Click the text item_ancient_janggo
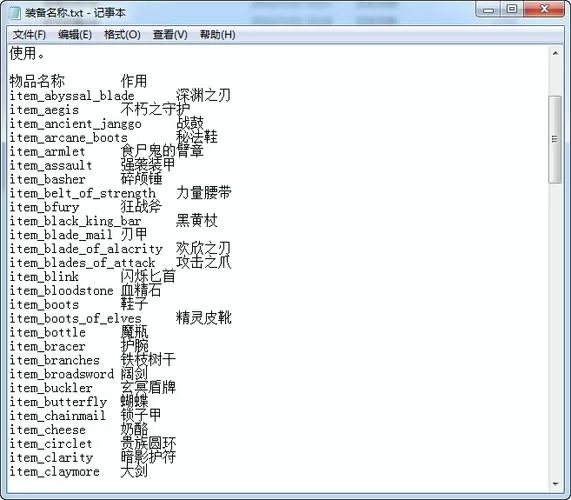Image resolution: width=571 pixels, height=500 pixels. [x=75, y=124]
